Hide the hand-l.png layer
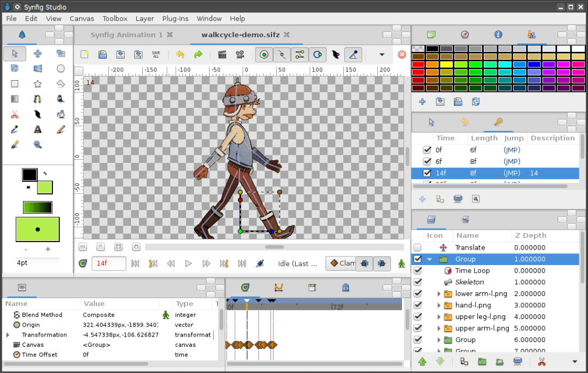Screen dimensions: 588x373 [x=417, y=305]
